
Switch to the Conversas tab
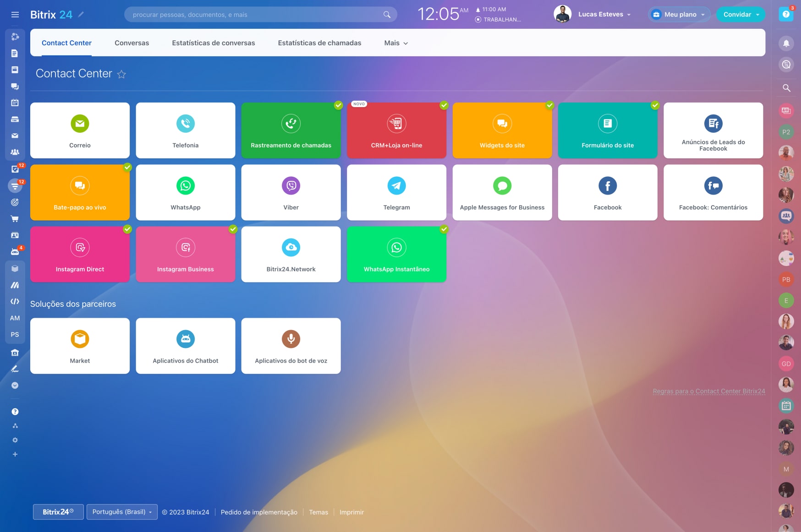click(x=132, y=43)
